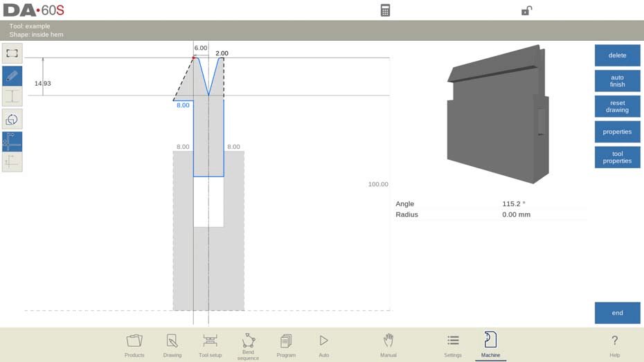Screen dimensions: 644x362
Task: Select the Radius value 0.00 mm
Action: (x=517, y=215)
